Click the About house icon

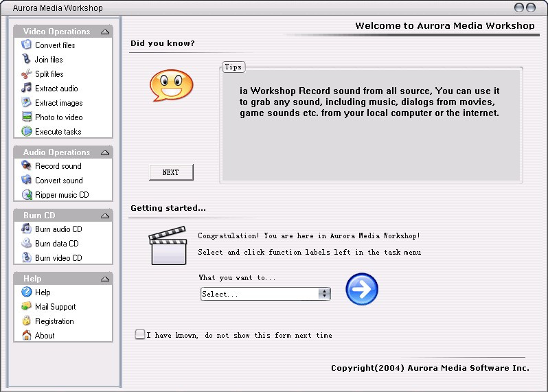27,335
